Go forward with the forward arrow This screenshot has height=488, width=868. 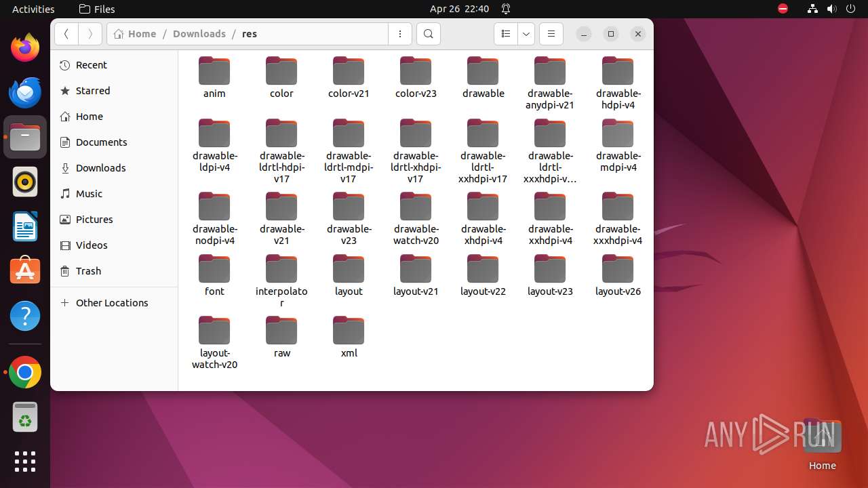click(90, 34)
